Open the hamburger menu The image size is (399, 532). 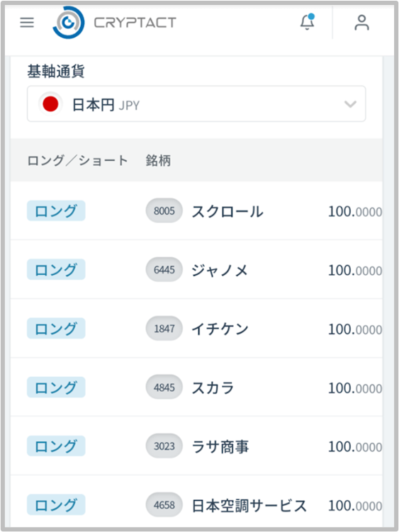[x=27, y=23]
